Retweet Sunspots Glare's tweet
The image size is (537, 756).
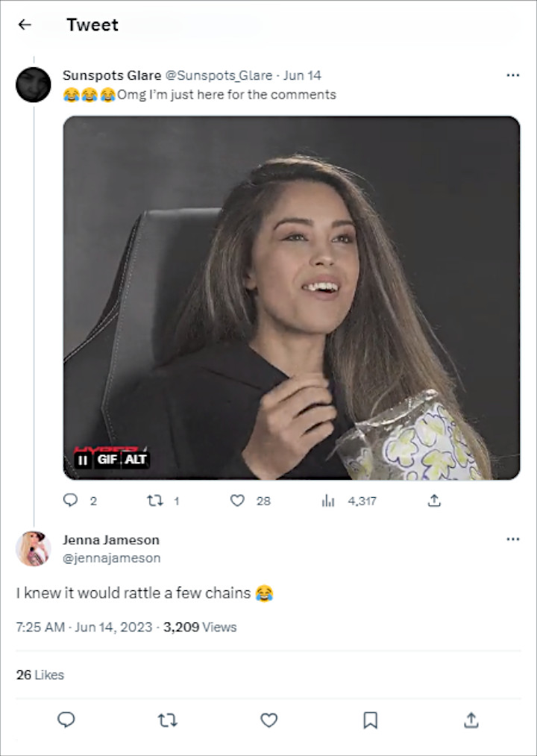[x=154, y=501]
